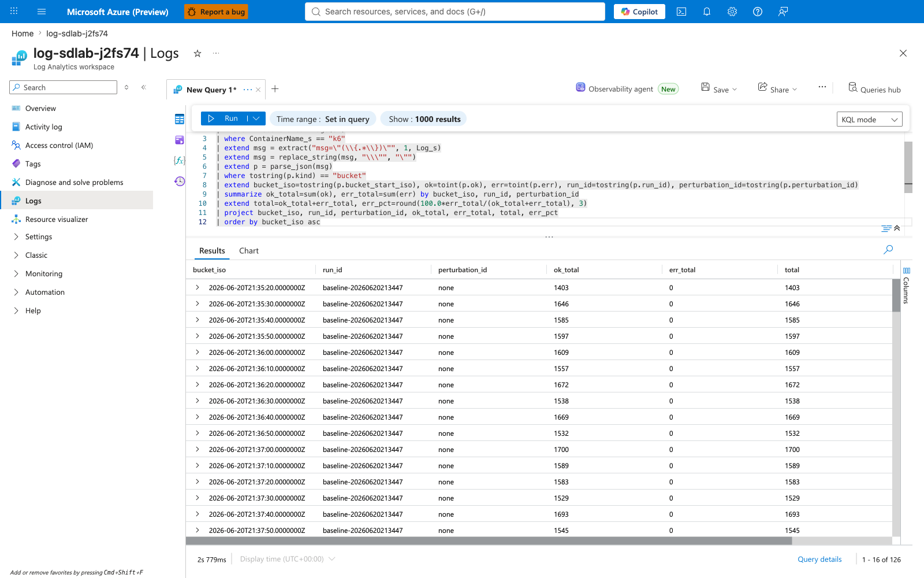Focus the sidebar Search box

64,87
